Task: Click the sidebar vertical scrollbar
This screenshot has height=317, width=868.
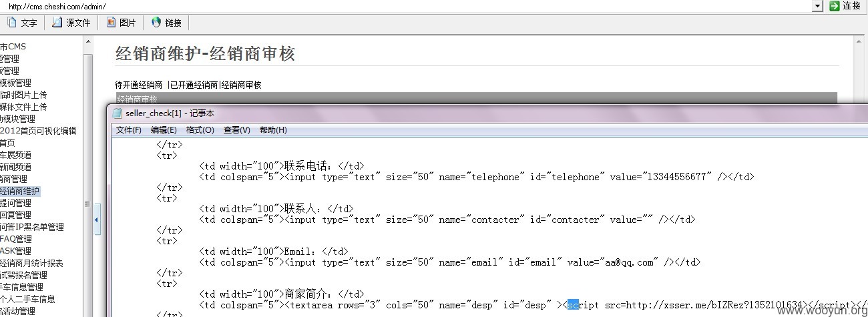Action: click(x=87, y=176)
